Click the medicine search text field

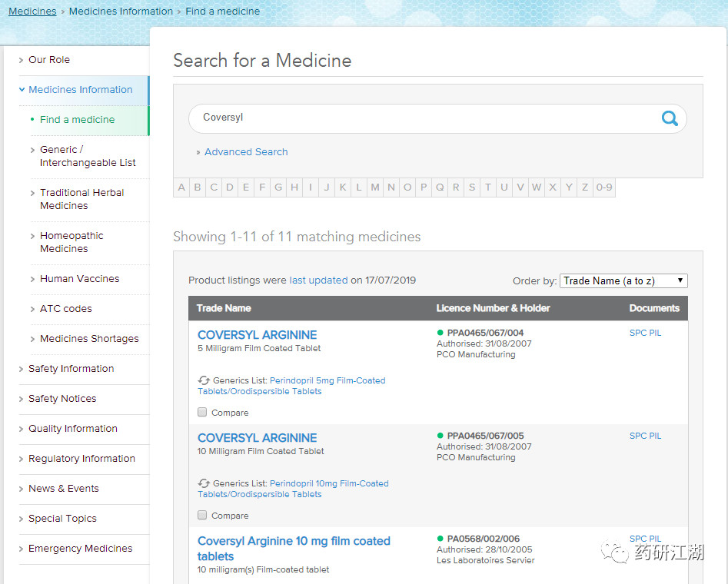click(x=423, y=118)
